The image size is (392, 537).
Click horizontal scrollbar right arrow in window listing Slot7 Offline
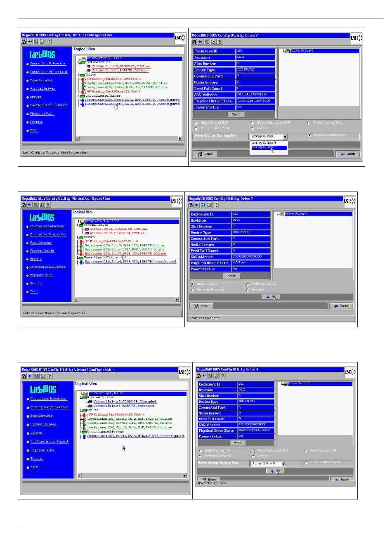177,300
